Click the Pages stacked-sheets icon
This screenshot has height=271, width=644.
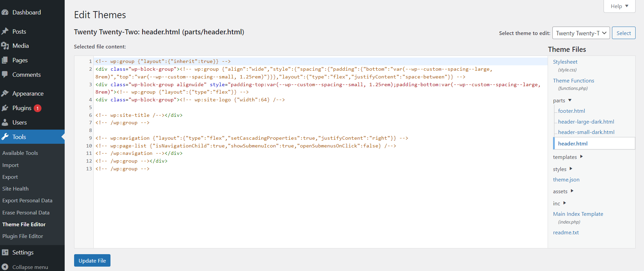tap(5, 60)
